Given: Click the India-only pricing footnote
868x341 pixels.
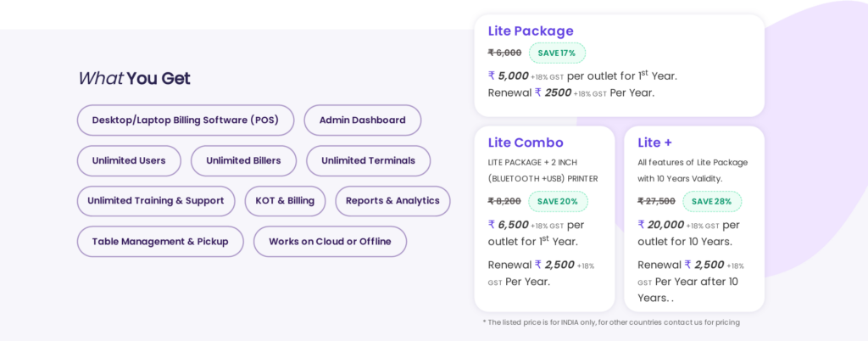Looking at the screenshot, I should tap(610, 322).
